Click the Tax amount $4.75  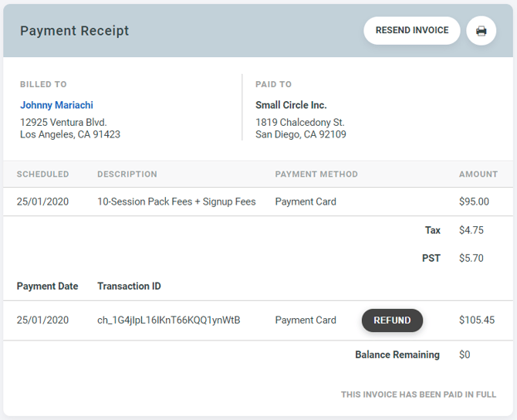click(x=471, y=230)
